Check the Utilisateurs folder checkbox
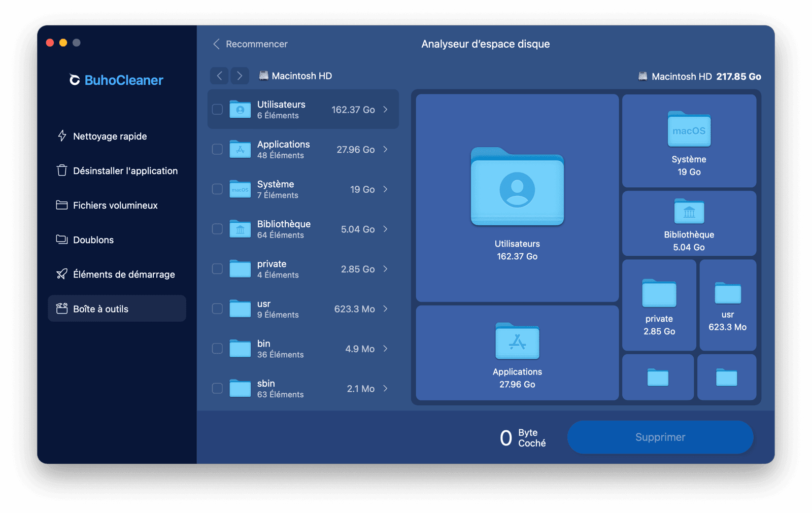Screen dimensions: 812x513 [x=217, y=109]
